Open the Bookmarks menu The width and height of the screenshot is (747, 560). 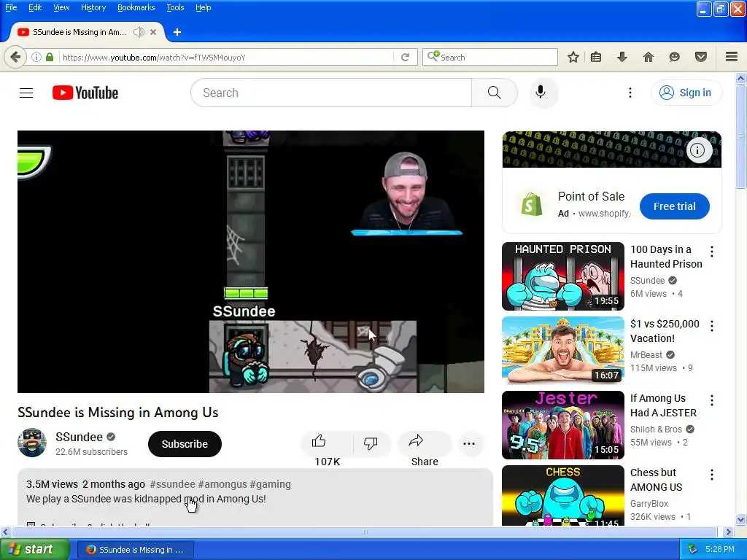point(136,7)
